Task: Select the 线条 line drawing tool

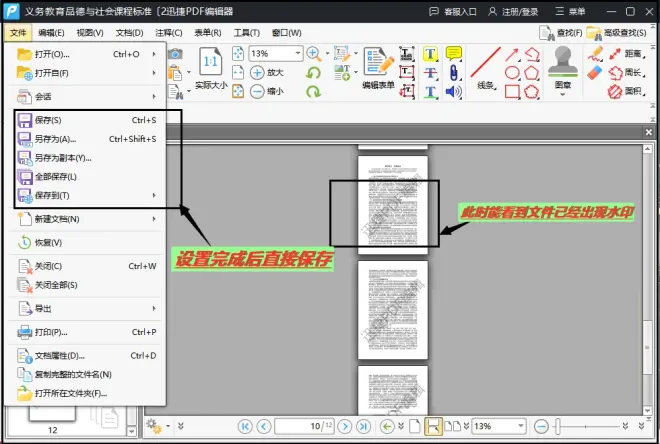Action: tap(485, 67)
